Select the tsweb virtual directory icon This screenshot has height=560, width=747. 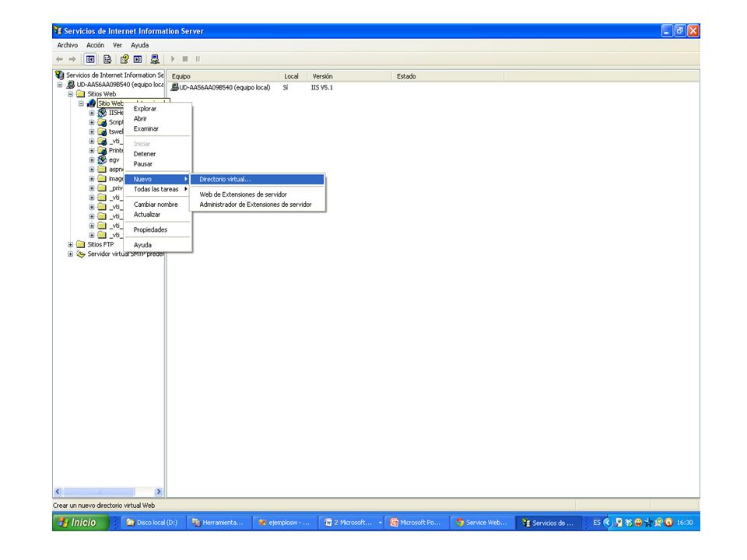point(102,131)
